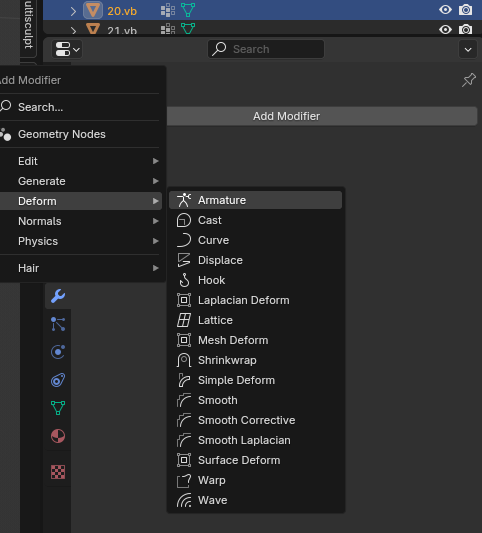Add a Laplacian Deform modifier

coord(256,300)
